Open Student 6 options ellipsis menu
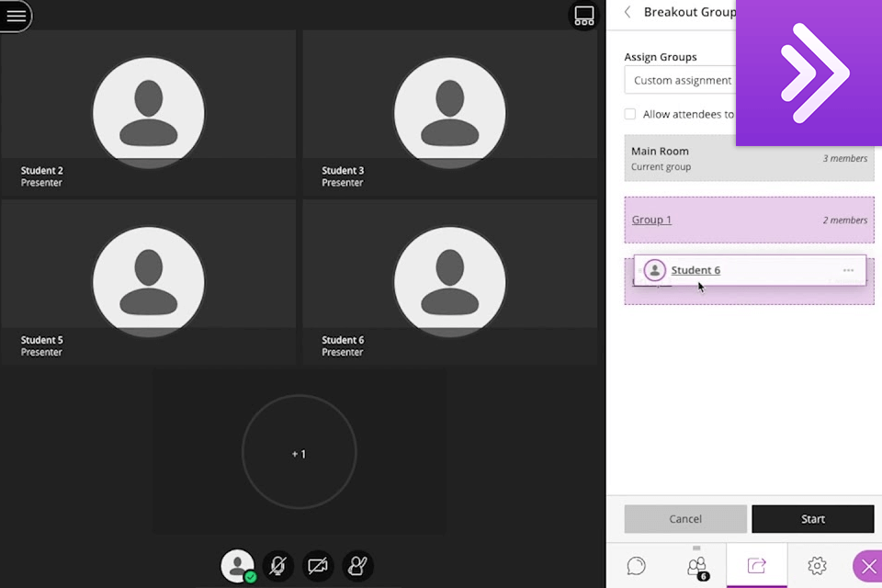The image size is (882, 588). coord(848,270)
